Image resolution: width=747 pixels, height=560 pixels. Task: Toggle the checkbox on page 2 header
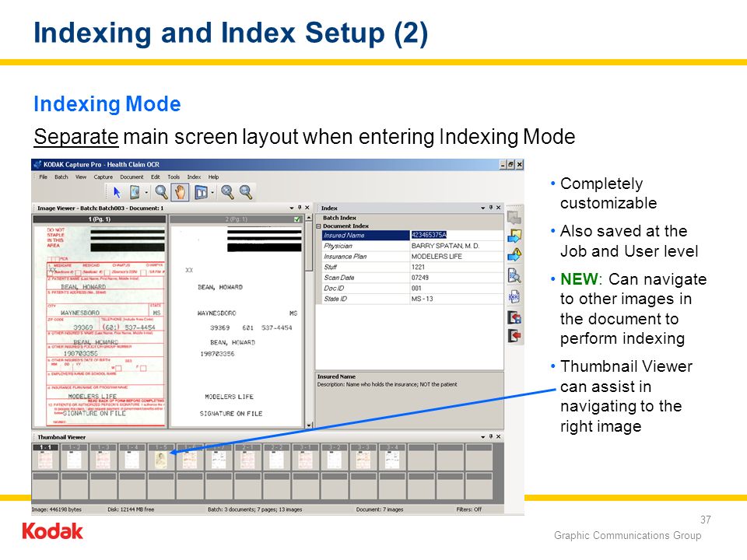(x=297, y=219)
